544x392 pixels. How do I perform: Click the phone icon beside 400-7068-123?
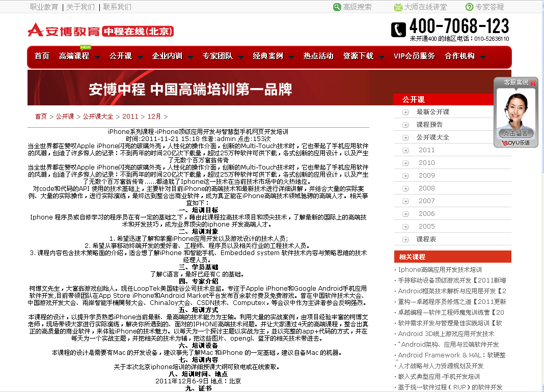398,30
